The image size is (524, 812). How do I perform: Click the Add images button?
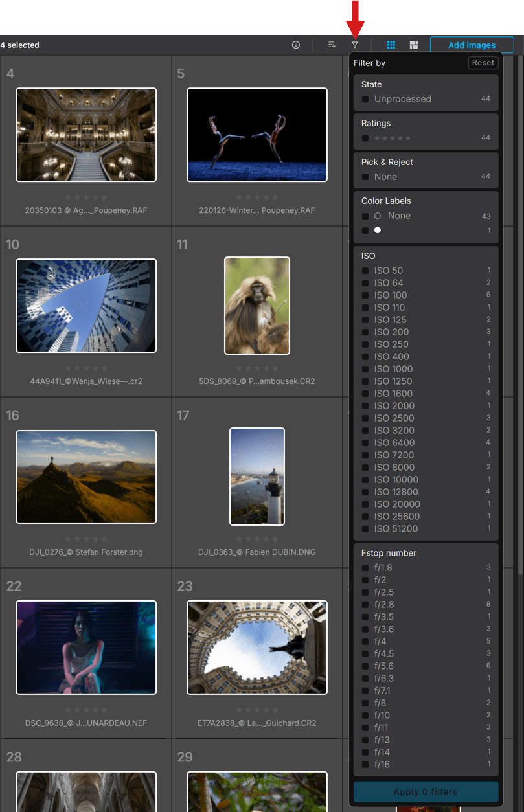(x=472, y=45)
